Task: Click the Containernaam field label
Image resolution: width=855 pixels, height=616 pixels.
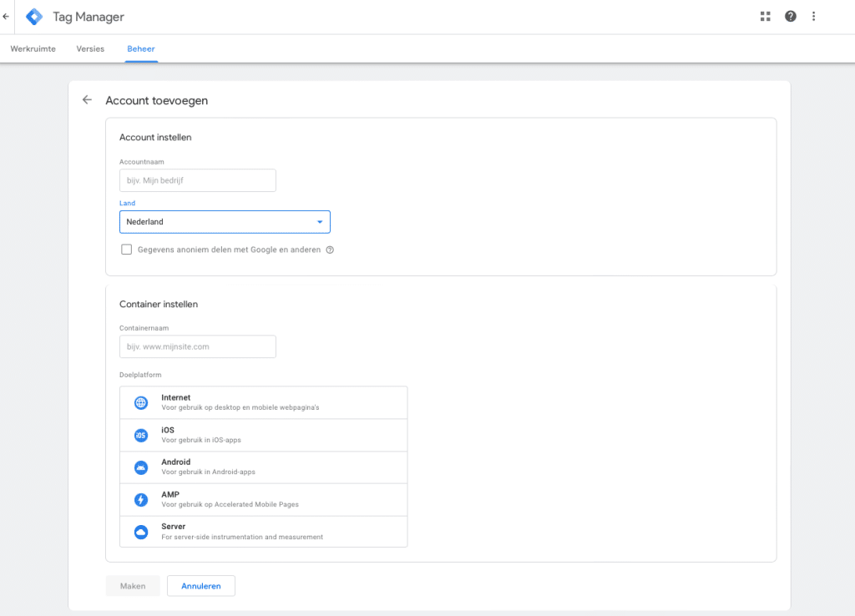Action: (144, 328)
